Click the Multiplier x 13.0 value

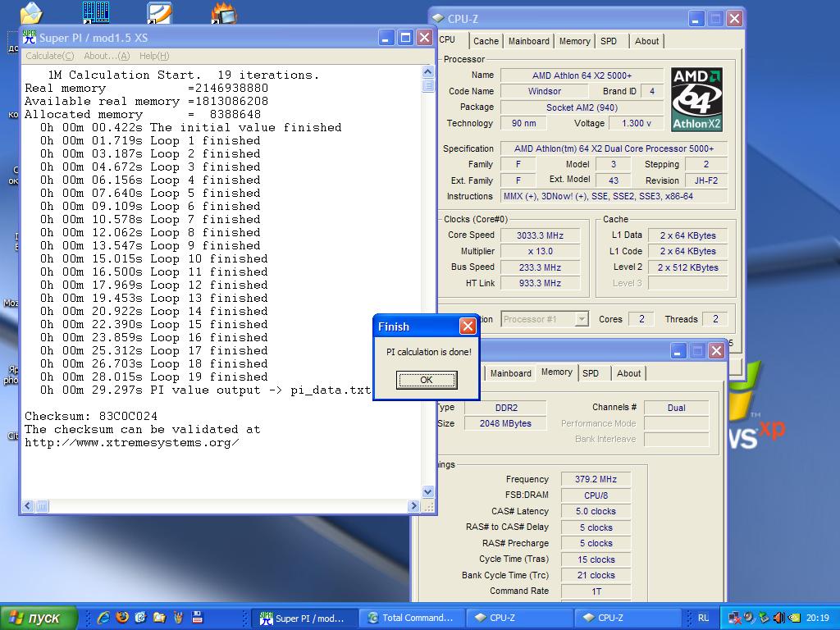[x=540, y=251]
